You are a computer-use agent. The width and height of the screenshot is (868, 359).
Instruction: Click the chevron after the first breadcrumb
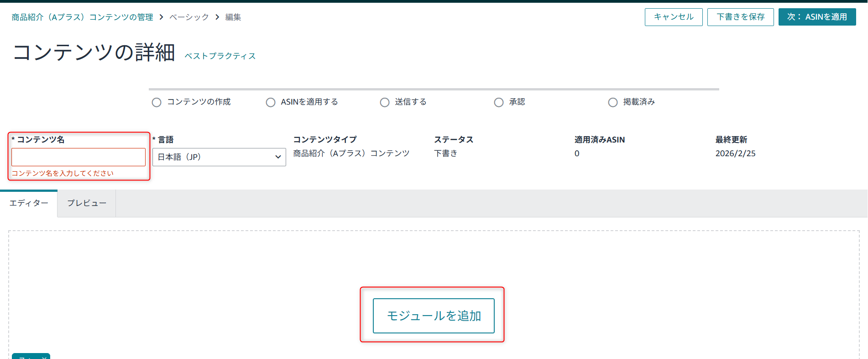point(162,17)
